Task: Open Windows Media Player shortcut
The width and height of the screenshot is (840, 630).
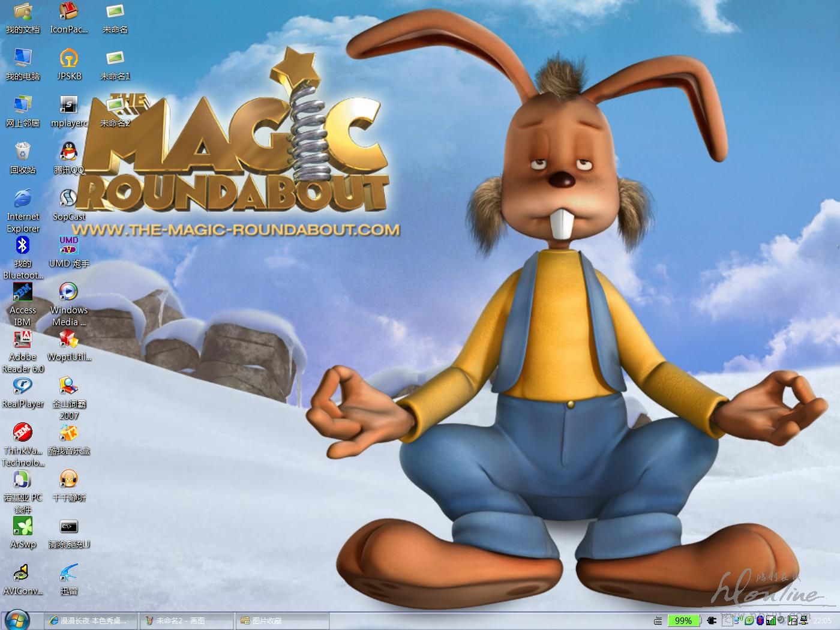Action: click(x=69, y=293)
